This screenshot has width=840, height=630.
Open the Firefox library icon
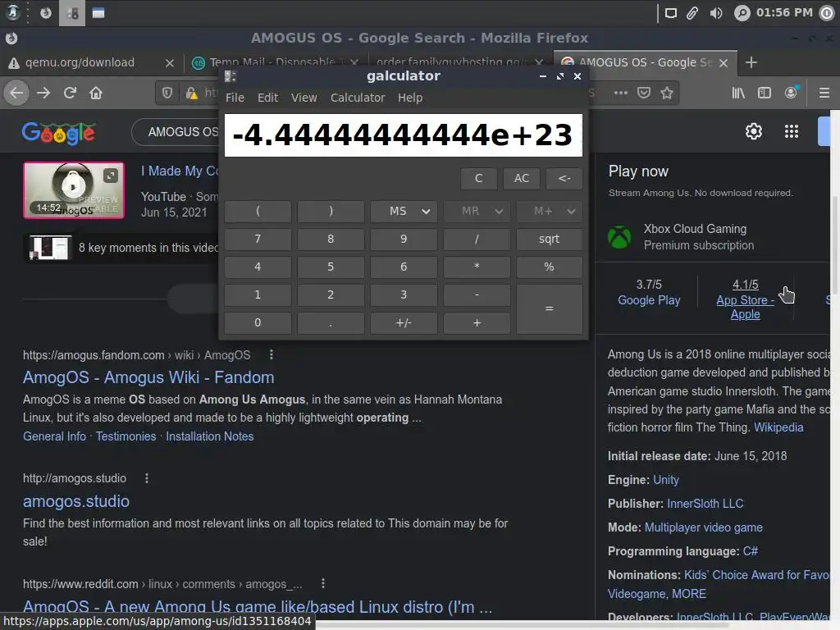pyautogui.click(x=738, y=94)
